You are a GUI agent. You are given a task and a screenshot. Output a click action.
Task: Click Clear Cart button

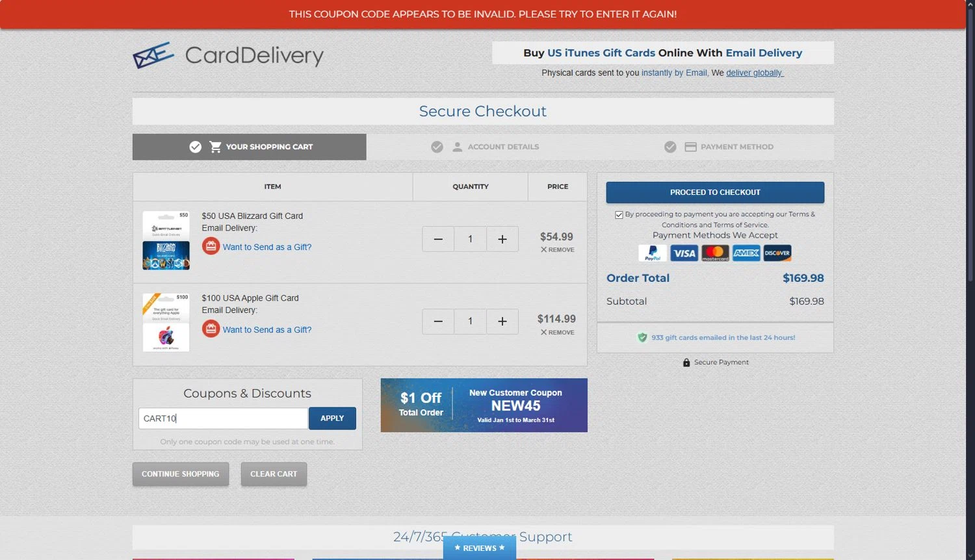coord(274,474)
